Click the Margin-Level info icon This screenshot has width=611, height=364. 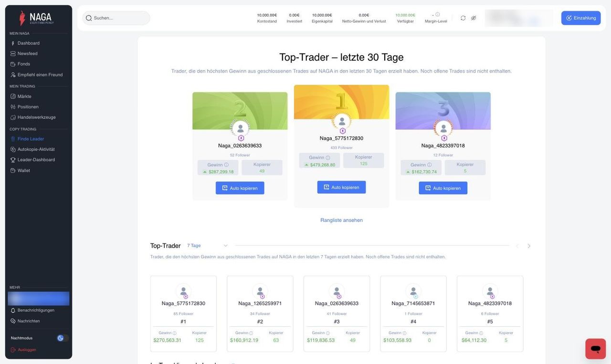(438, 15)
